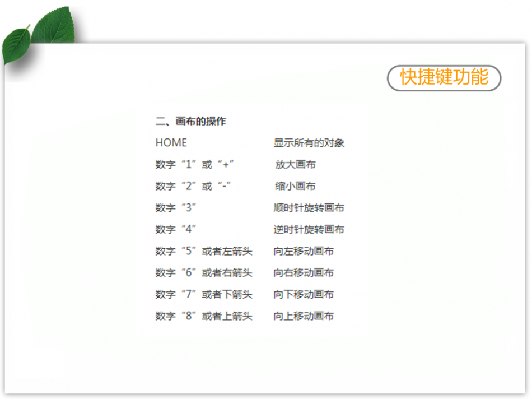The width and height of the screenshot is (532, 399).
Task: Click the orange 快捷键功能 title badge
Action: click(x=444, y=77)
